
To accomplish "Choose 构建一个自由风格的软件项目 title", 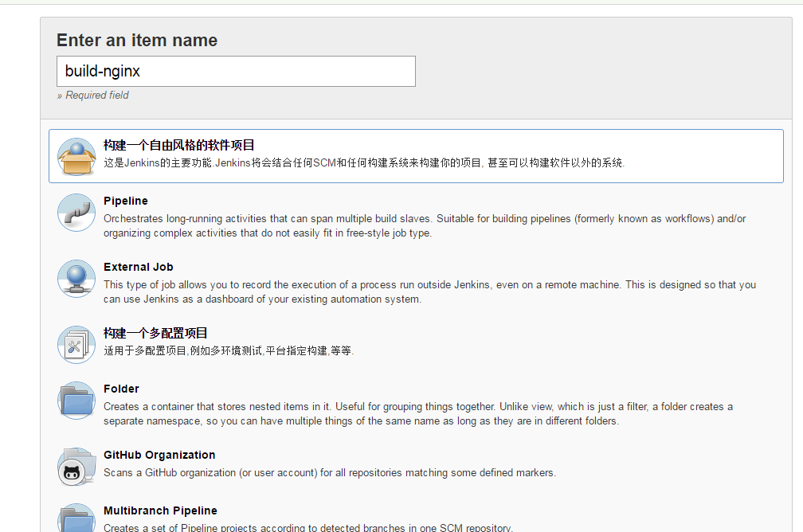I will coord(178,146).
